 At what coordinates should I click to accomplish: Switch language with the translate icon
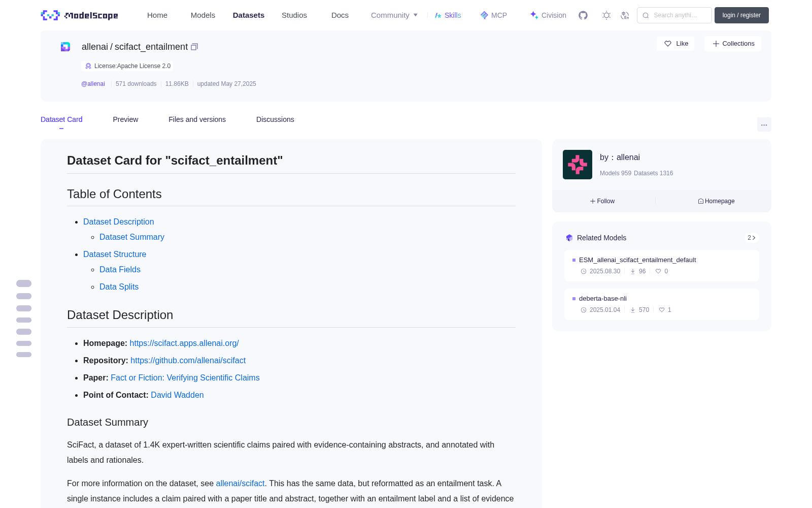tap(625, 15)
